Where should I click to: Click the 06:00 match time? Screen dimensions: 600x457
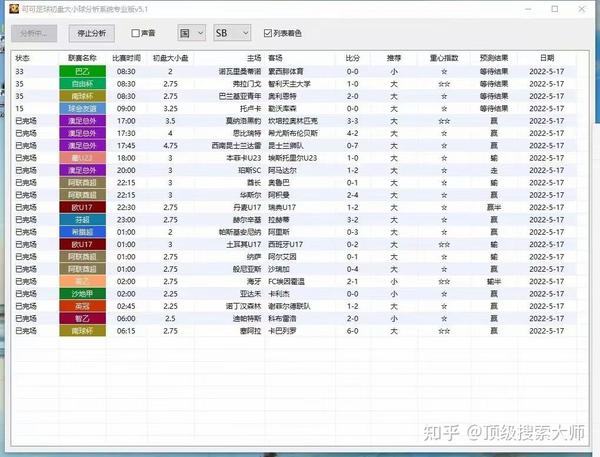click(x=126, y=318)
